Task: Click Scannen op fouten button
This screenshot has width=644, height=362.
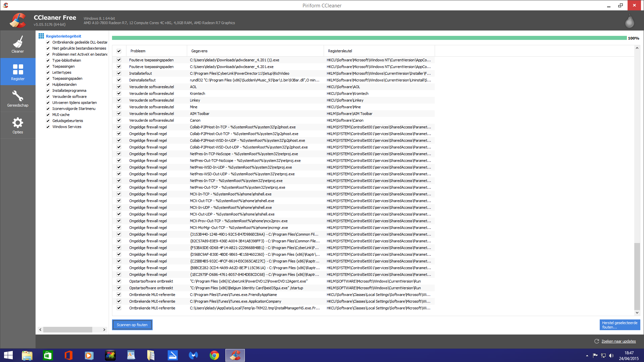Action: (x=132, y=325)
